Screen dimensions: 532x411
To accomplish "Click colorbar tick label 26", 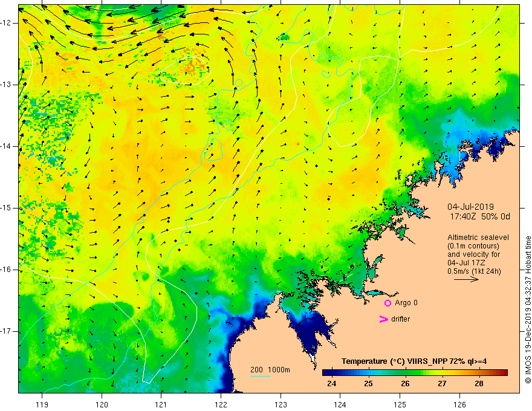I will [x=405, y=384].
